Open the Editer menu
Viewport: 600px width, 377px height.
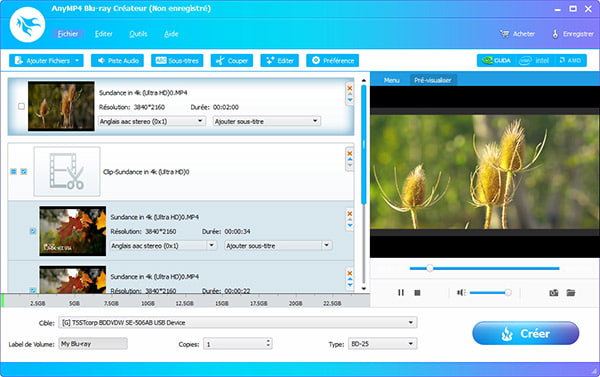click(x=104, y=34)
